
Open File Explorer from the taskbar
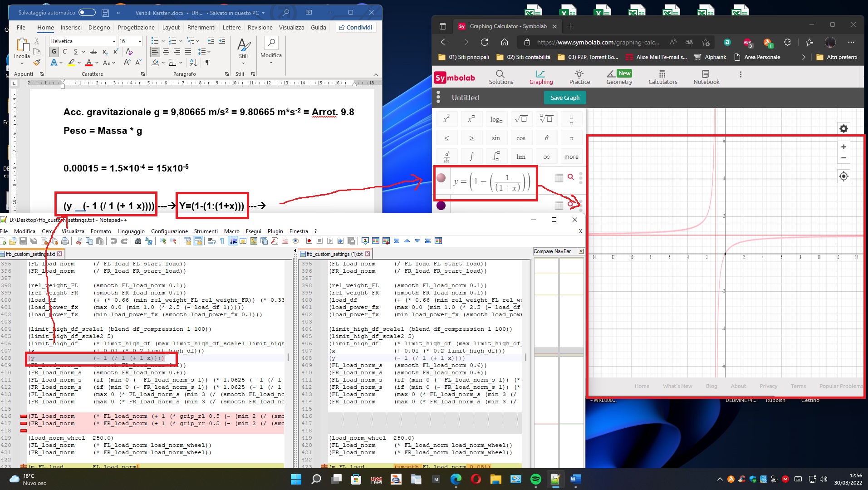click(x=495, y=479)
